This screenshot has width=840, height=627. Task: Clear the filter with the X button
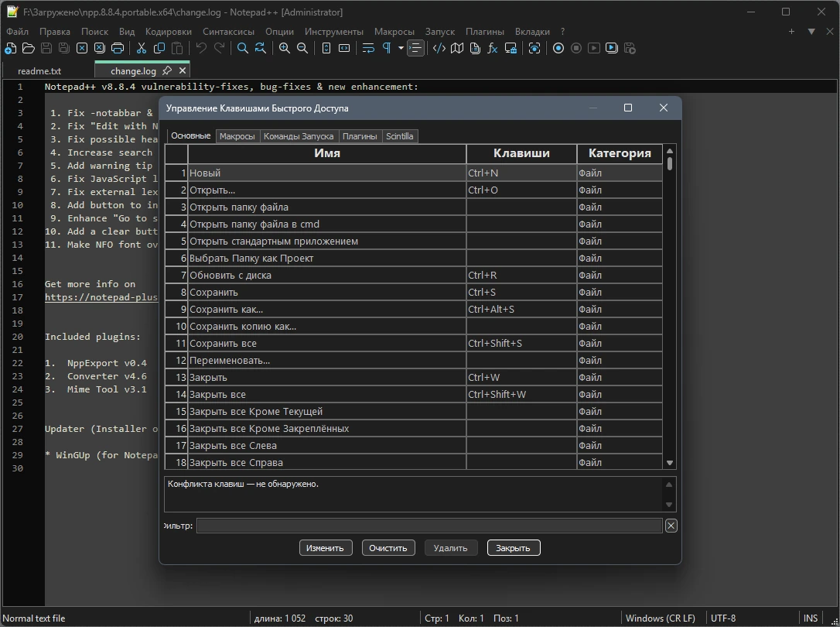[x=671, y=526]
